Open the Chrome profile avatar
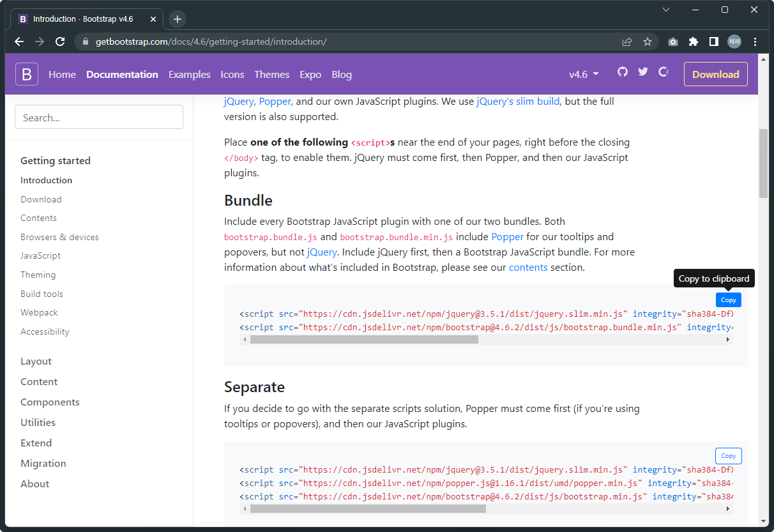Image resolution: width=774 pixels, height=532 pixels. tap(734, 42)
